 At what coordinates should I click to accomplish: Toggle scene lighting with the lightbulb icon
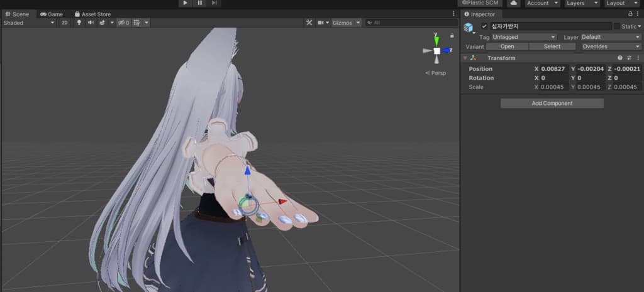tap(79, 23)
